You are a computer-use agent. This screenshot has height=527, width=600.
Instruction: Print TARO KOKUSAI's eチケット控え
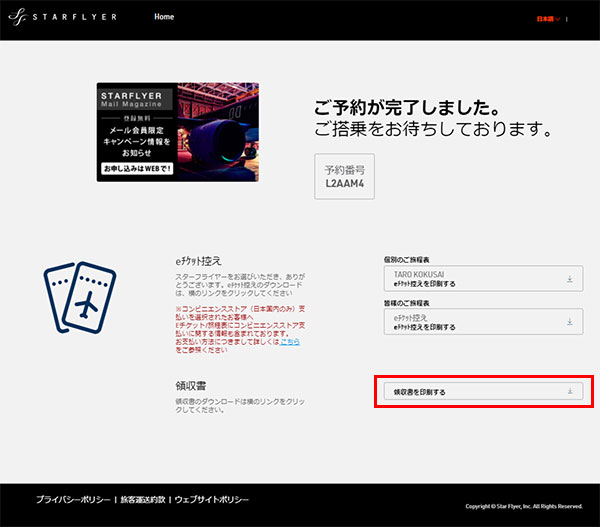(470, 279)
